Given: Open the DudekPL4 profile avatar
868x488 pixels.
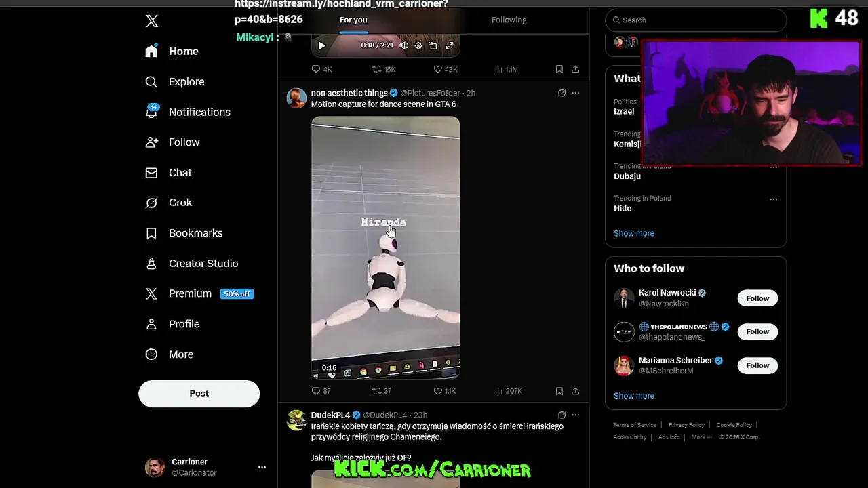Looking at the screenshot, I should coord(296,420).
